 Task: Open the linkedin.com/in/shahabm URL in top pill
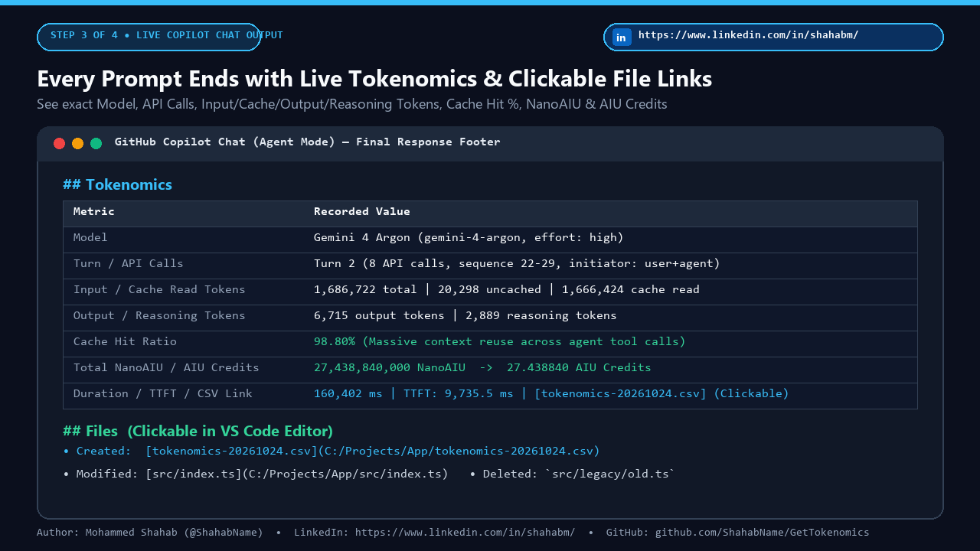tap(748, 35)
